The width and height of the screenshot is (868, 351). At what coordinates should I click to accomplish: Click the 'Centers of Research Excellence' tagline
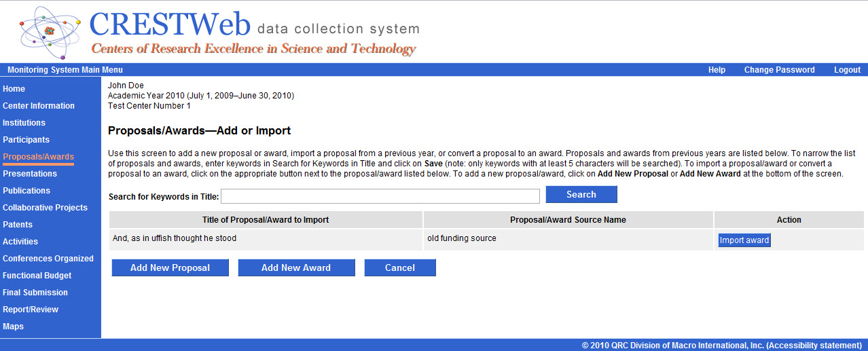[x=253, y=49]
